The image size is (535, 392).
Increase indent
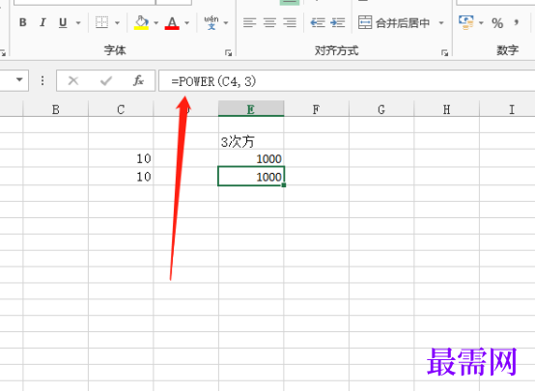tap(338, 23)
